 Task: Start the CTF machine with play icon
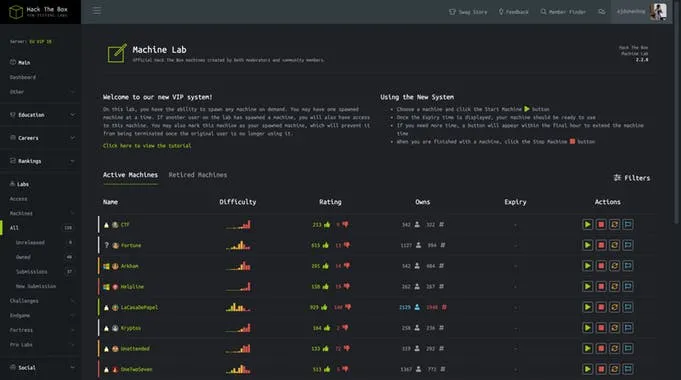(x=588, y=225)
